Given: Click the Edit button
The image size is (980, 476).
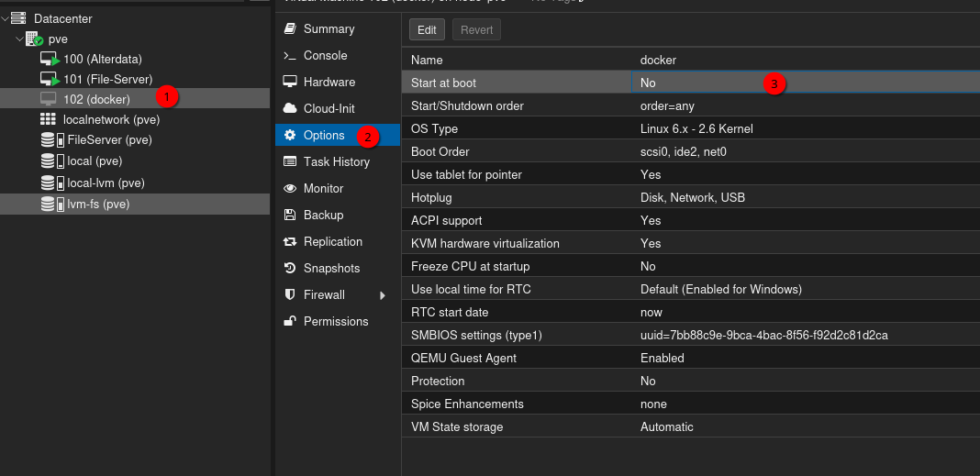Looking at the screenshot, I should click(x=427, y=29).
